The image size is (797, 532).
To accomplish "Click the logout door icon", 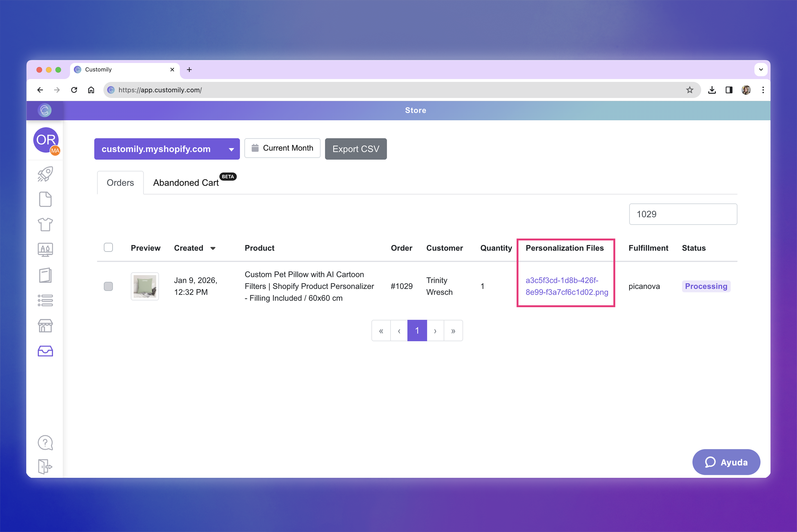I will [45, 466].
